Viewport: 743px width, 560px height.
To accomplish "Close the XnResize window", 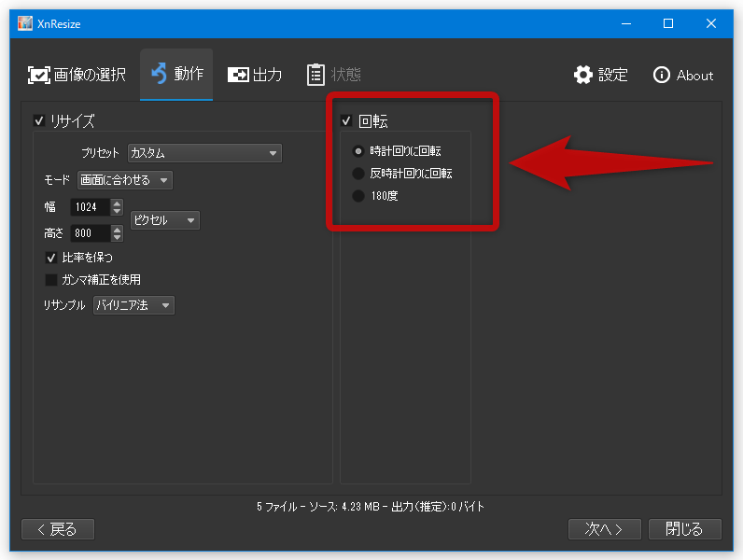I will (x=710, y=23).
